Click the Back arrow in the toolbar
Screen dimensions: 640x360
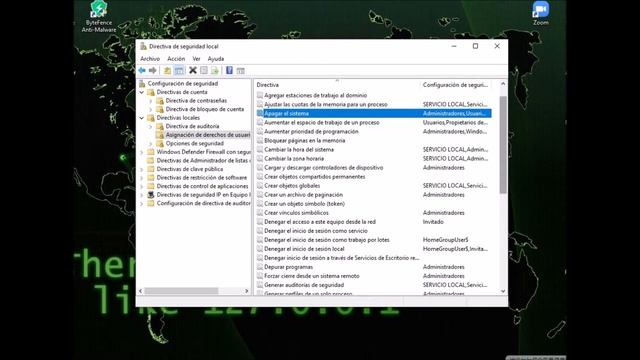(x=142, y=71)
